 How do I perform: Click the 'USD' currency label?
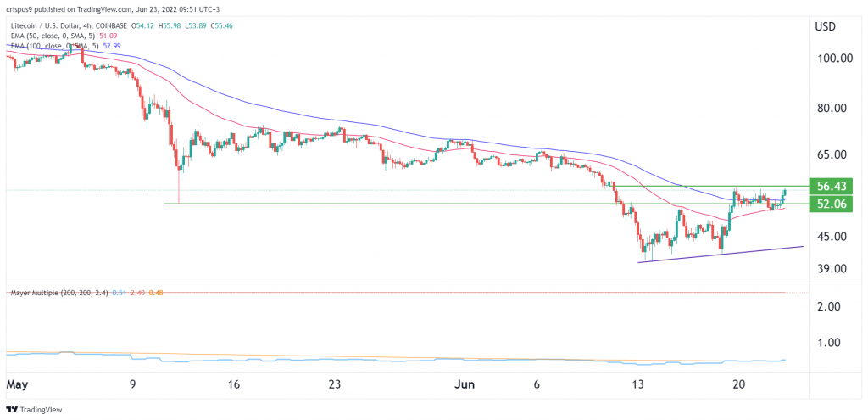tap(826, 26)
